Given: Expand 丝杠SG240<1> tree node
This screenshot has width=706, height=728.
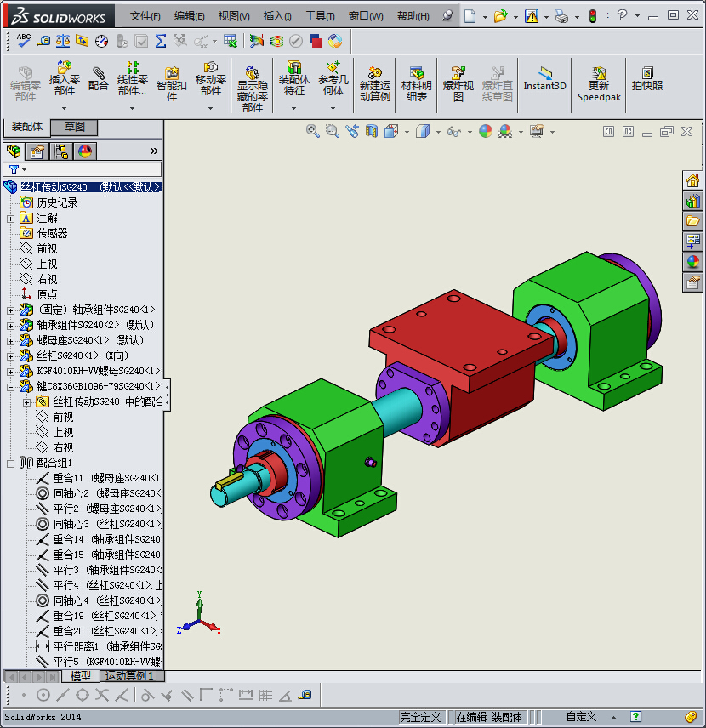Looking at the screenshot, I should pyautogui.click(x=11, y=356).
